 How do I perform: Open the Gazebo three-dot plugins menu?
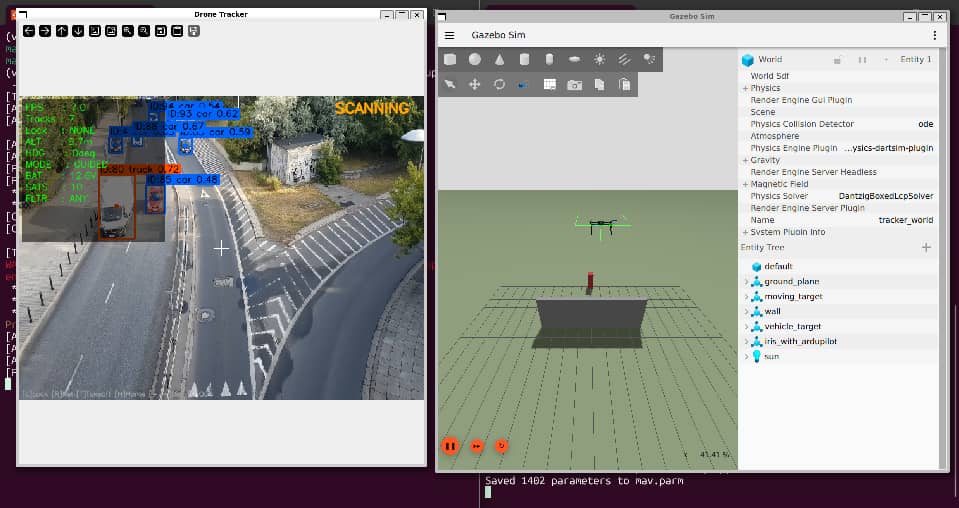coord(935,35)
